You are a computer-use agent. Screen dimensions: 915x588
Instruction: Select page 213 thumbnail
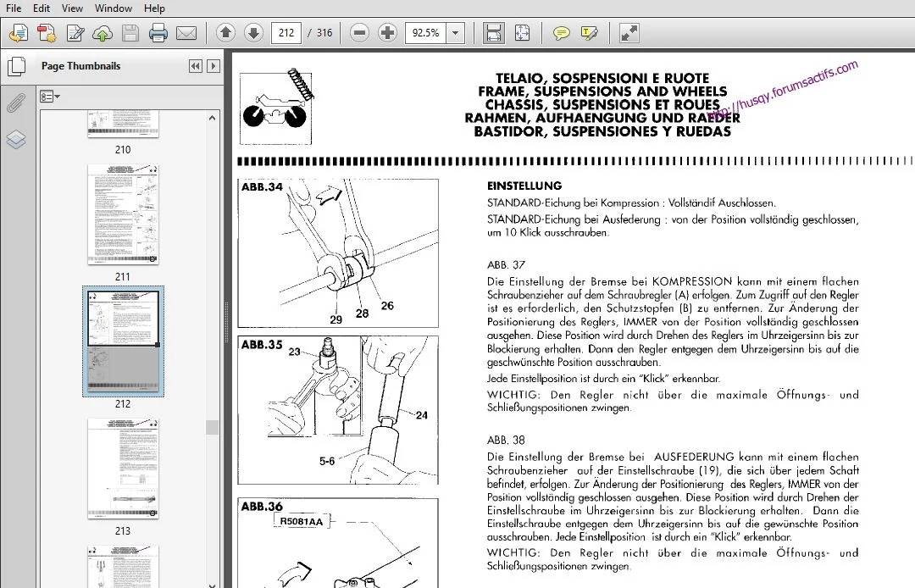[x=123, y=469]
